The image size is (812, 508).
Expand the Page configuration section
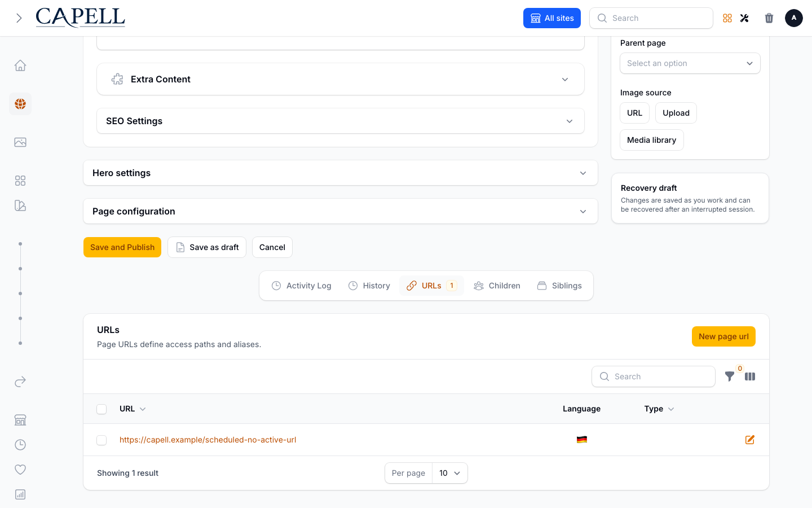click(341, 211)
